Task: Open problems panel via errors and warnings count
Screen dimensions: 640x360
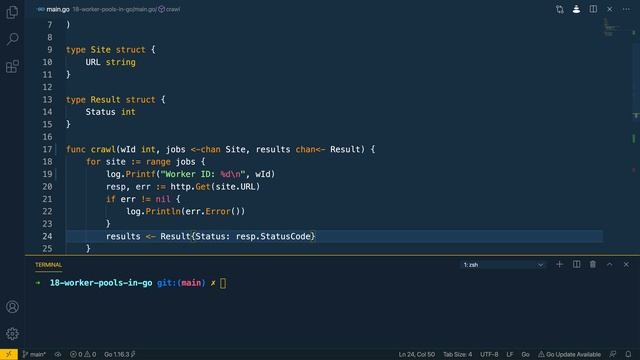Action: point(83,354)
